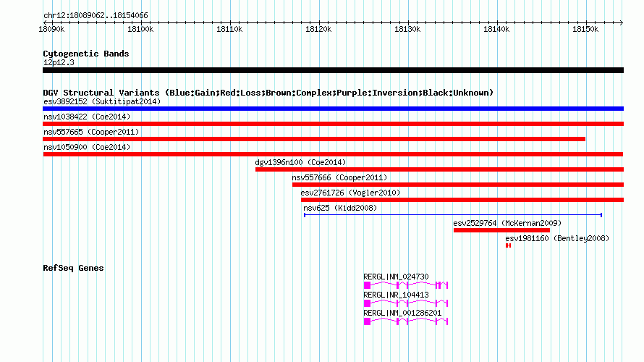Open variant label nsv1050900 (Coe2014)
The width and height of the screenshot is (644, 362).
pyautogui.click(x=87, y=147)
